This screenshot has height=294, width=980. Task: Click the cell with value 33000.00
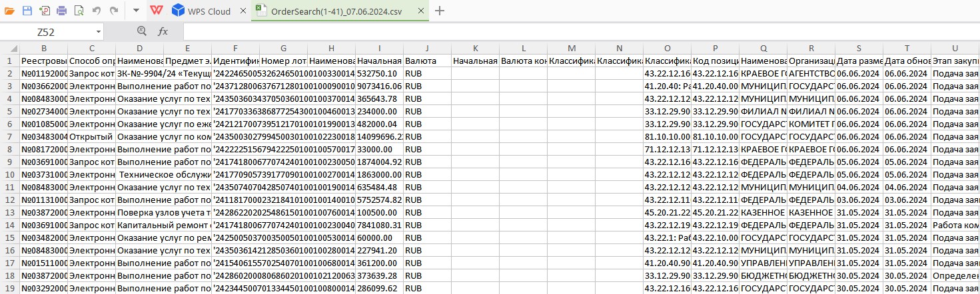379,149
